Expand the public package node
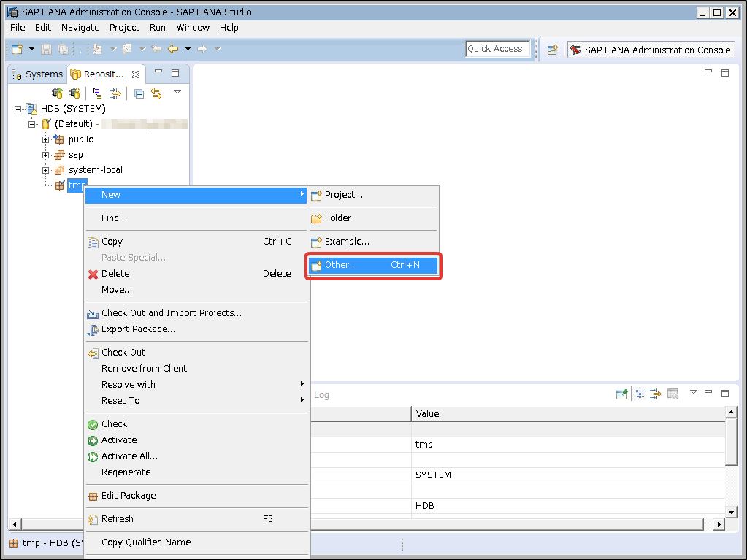747x560 pixels. pos(45,139)
